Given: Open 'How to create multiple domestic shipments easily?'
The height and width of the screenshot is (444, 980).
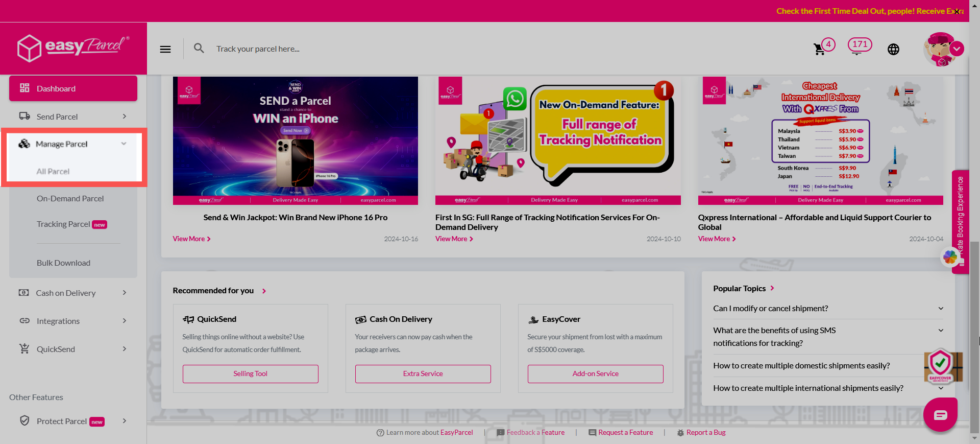Looking at the screenshot, I should click(x=801, y=365).
